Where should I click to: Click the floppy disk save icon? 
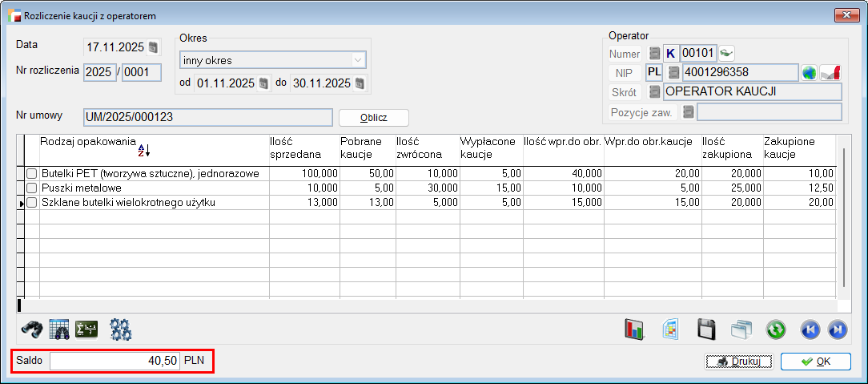click(705, 329)
